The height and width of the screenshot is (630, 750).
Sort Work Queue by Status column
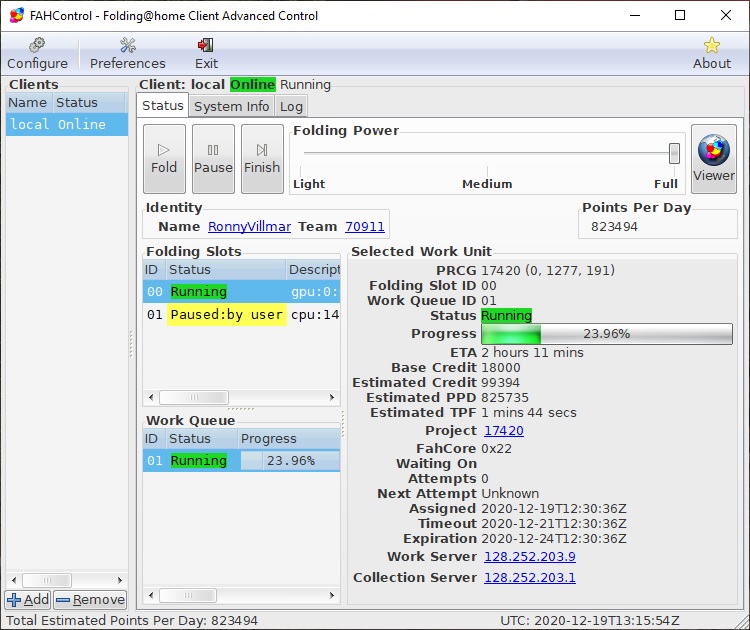click(x=201, y=439)
